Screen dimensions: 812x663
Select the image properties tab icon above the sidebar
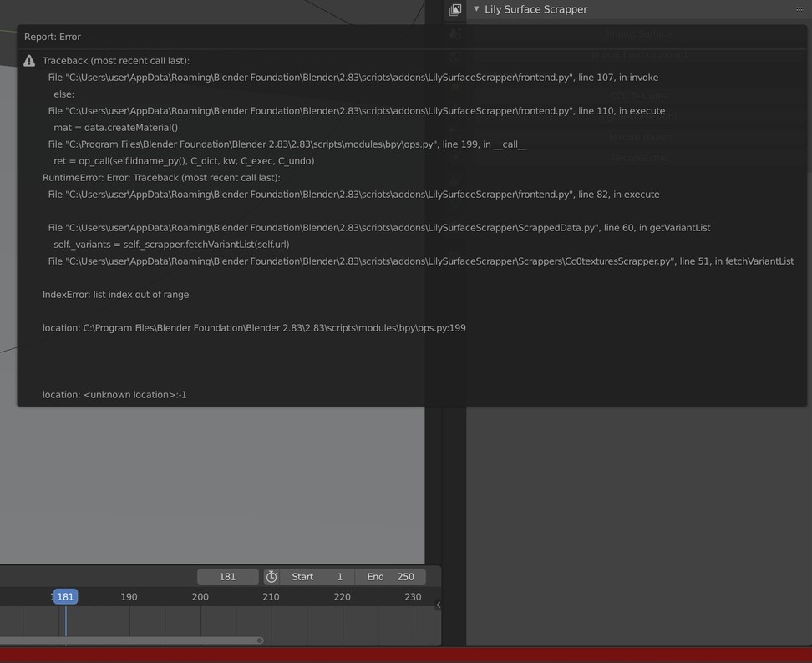click(x=455, y=9)
